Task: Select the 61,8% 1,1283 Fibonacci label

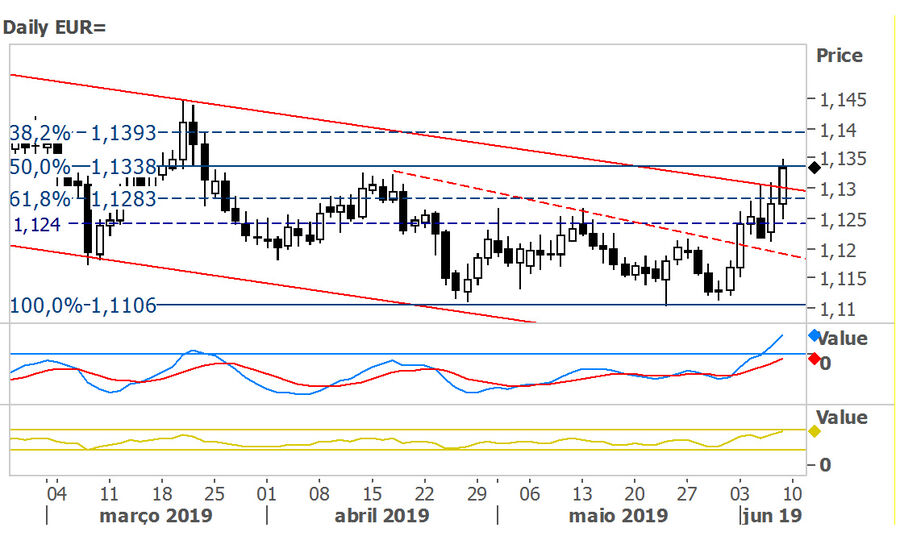Action: pyautogui.click(x=83, y=199)
